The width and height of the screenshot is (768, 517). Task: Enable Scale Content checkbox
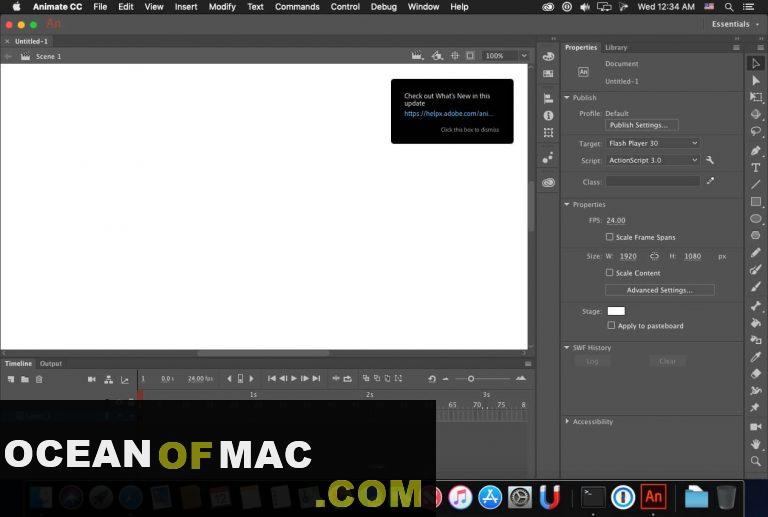point(609,273)
